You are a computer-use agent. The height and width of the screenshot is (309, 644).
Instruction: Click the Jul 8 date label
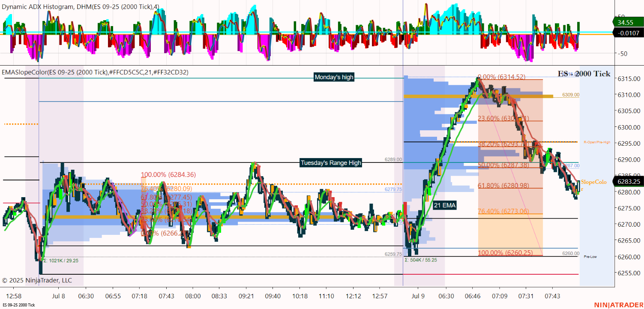59,296
